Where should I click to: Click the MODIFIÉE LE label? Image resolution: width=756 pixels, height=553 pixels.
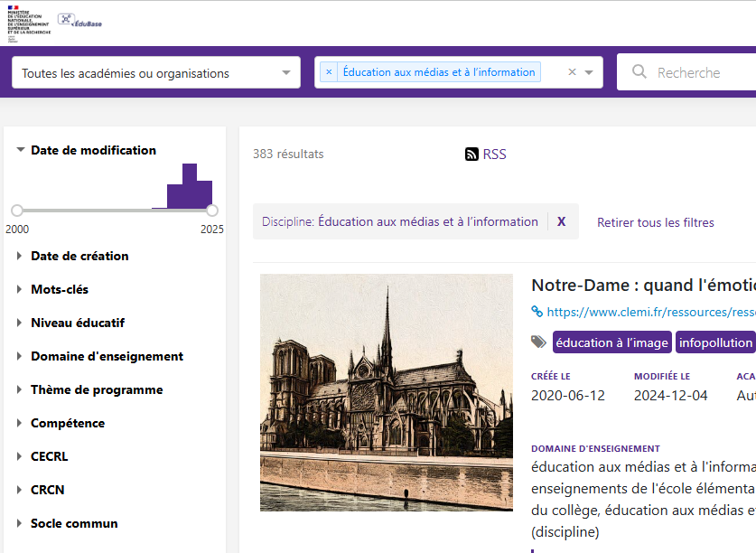(662, 377)
